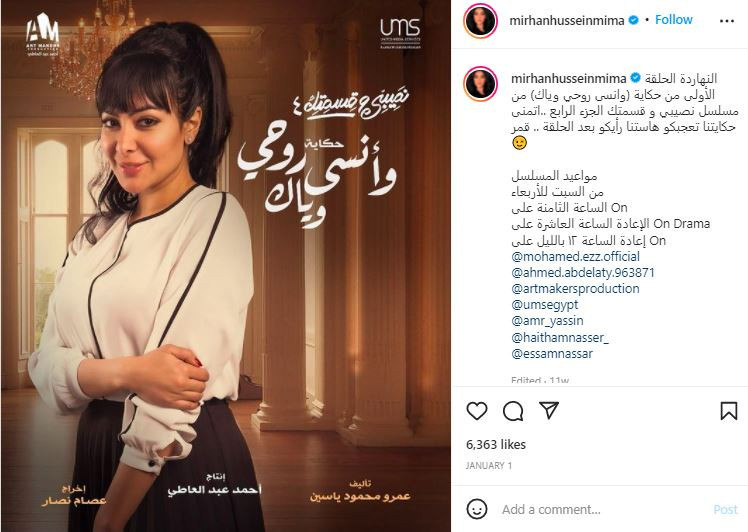The image size is (748, 532).
Task: Open the mirhanhusseinmima username in header
Action: pos(567,20)
